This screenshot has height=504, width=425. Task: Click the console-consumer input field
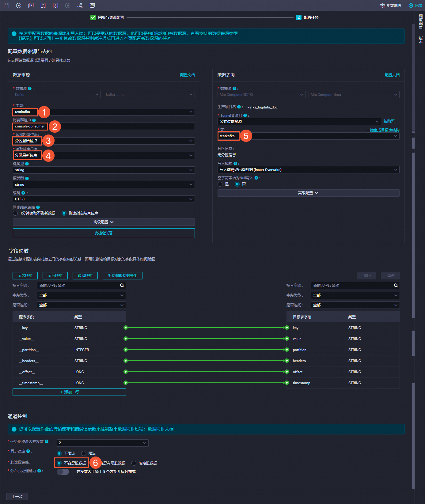(x=104, y=126)
